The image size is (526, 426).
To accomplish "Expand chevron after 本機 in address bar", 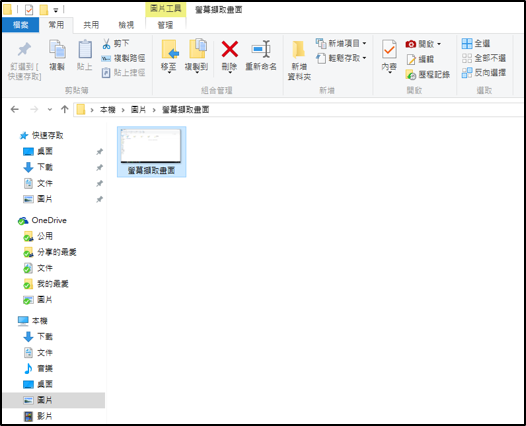I will 123,110.
